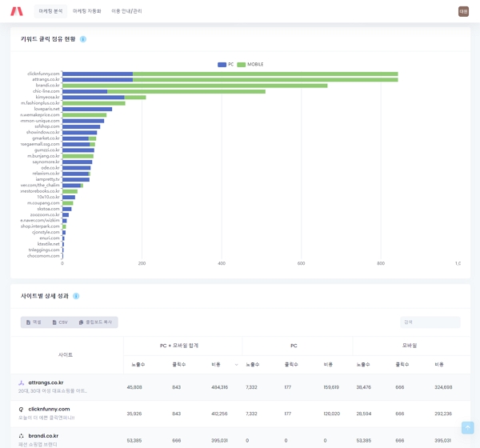The height and width of the screenshot is (448, 480).
Task: Click the red logo in the top-left corner
Action: click(17, 11)
